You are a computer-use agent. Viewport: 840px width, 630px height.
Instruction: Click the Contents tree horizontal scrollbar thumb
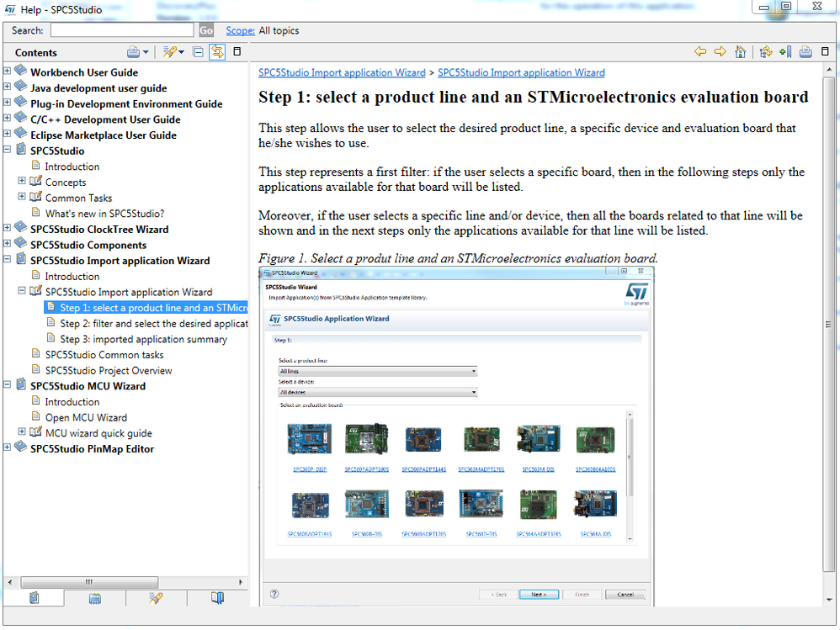pyautogui.click(x=89, y=582)
